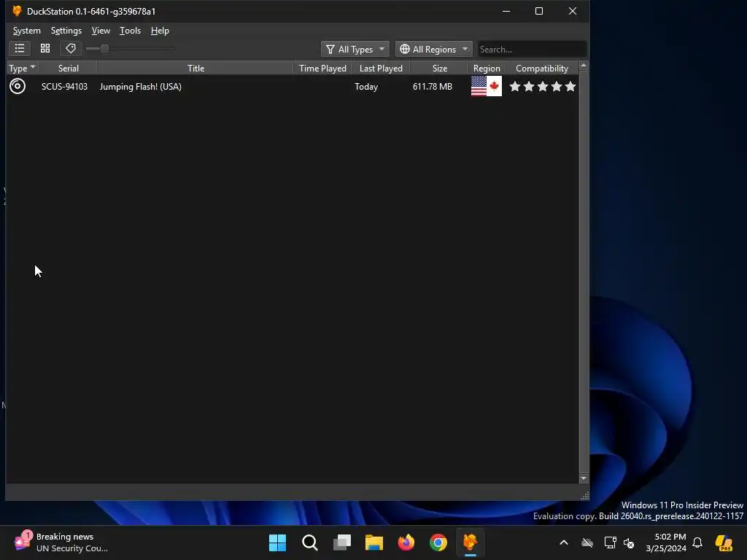Open the All Types filter dropdown
Image resolution: width=747 pixels, height=560 pixels.
pos(355,49)
